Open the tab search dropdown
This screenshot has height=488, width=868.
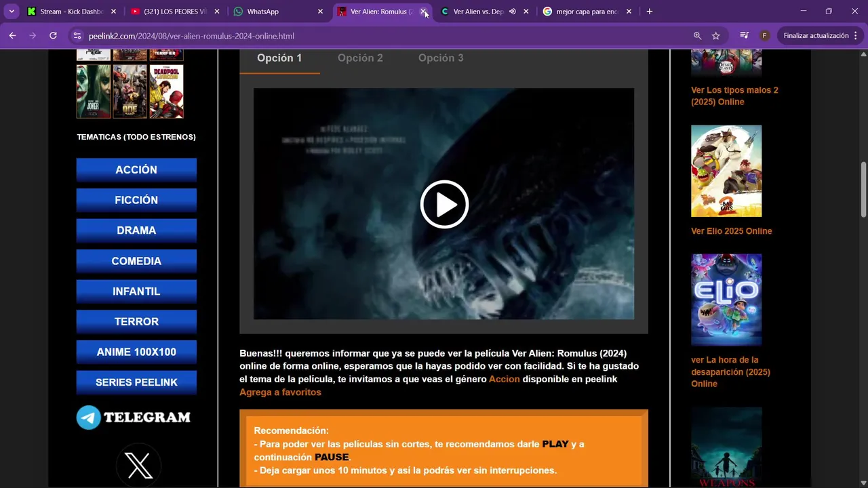(12, 12)
